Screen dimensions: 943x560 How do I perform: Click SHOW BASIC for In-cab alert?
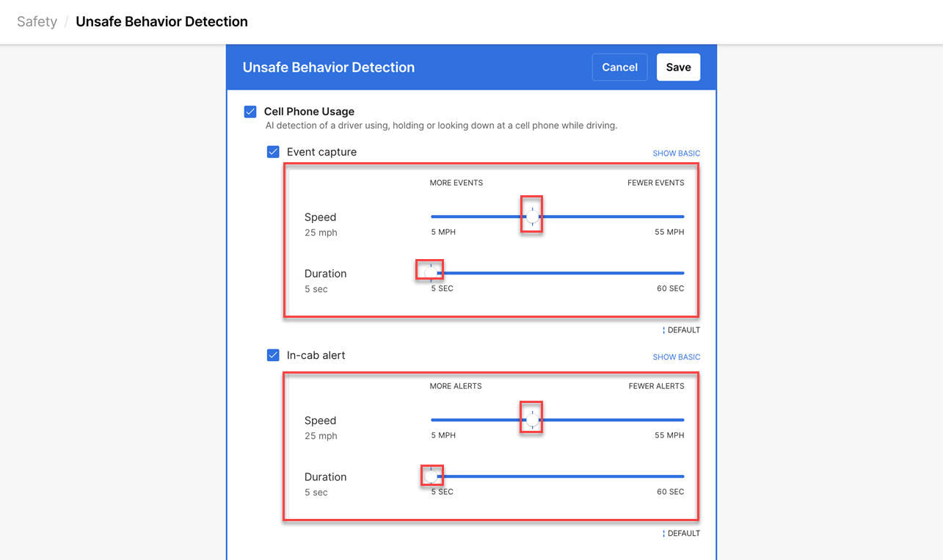(x=676, y=357)
